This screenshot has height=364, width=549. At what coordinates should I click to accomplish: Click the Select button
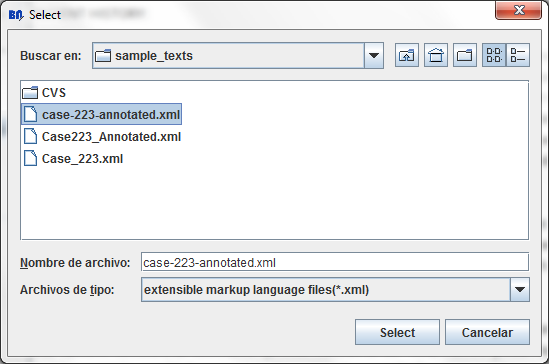click(x=397, y=332)
